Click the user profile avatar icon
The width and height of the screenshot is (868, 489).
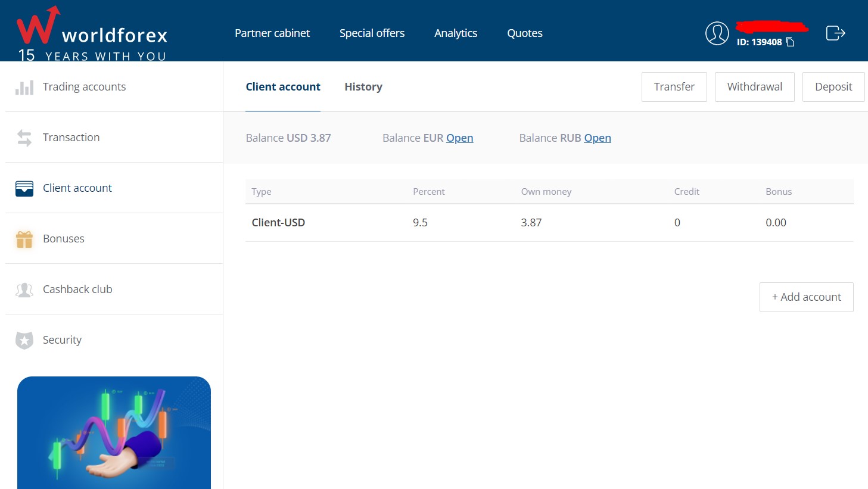(717, 33)
